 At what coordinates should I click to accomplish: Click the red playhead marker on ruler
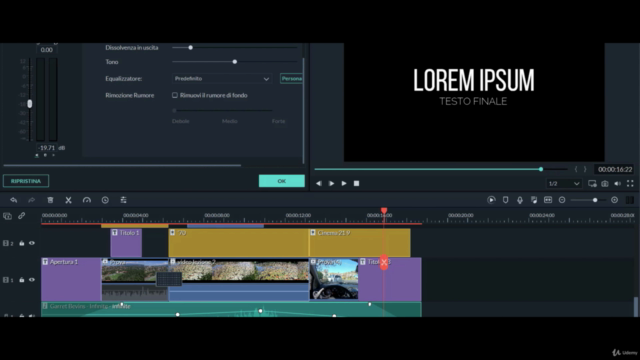click(x=384, y=211)
